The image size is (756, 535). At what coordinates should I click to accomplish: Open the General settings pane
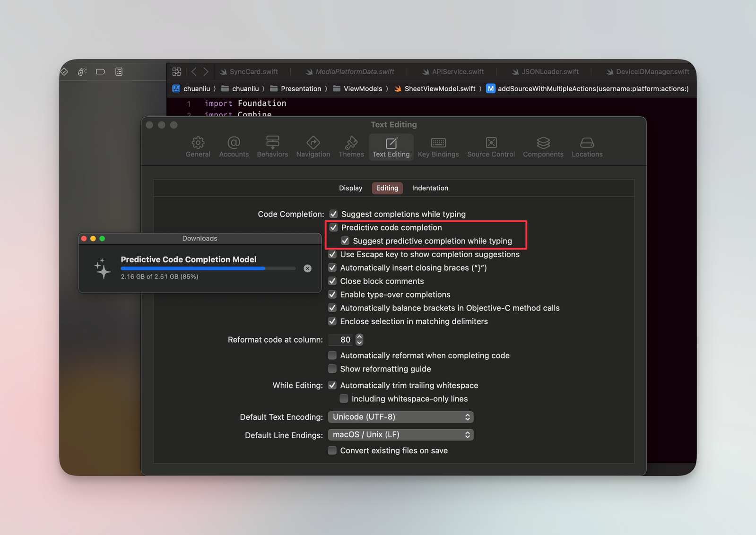(198, 147)
